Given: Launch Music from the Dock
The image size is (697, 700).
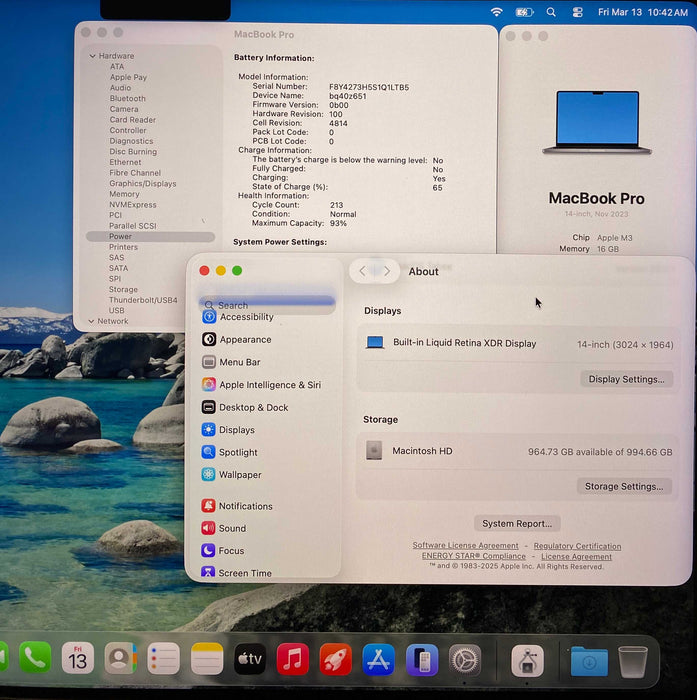Looking at the screenshot, I should [293, 658].
